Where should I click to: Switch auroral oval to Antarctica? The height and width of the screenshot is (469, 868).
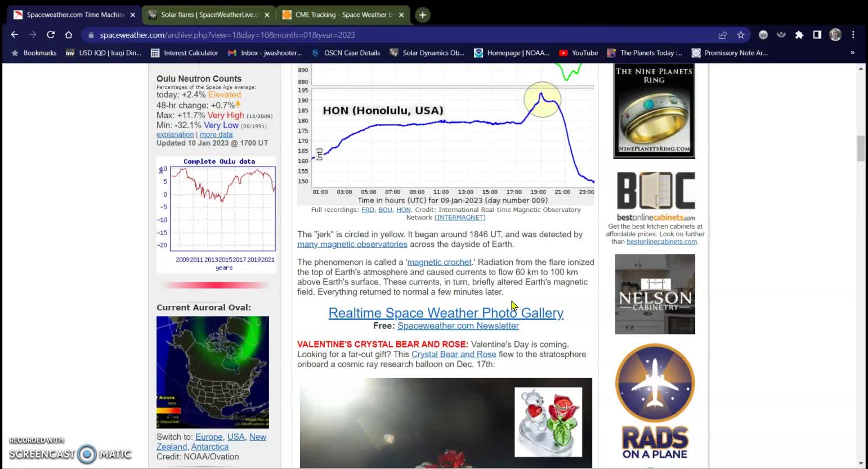(x=210, y=447)
